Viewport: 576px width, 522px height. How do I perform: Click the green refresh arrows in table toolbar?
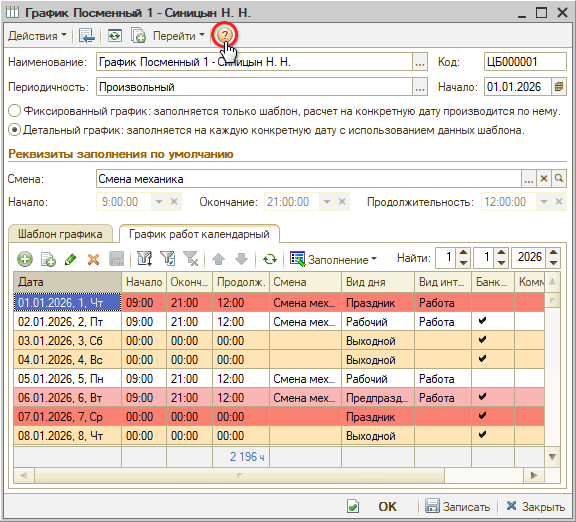(x=270, y=259)
